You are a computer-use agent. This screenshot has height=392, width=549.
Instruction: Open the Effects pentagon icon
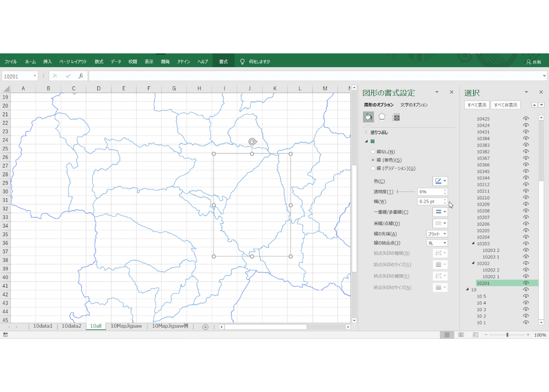click(x=382, y=117)
